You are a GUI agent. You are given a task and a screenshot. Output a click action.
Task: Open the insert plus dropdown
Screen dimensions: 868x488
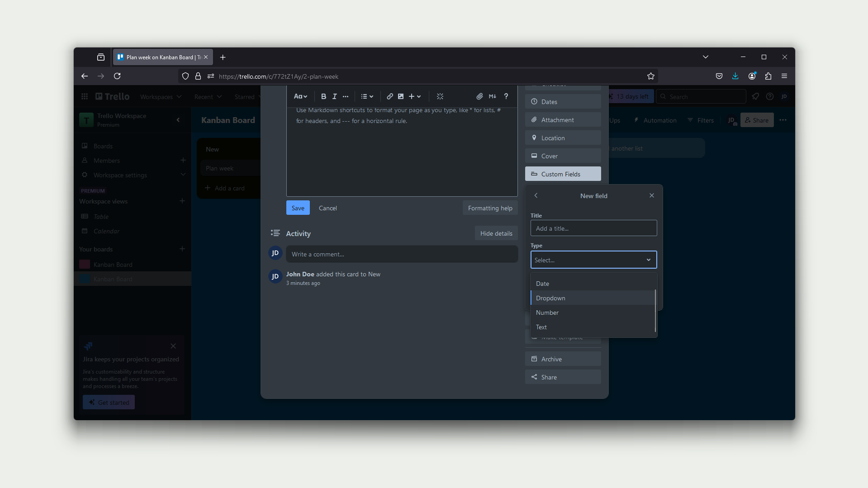pyautogui.click(x=415, y=96)
